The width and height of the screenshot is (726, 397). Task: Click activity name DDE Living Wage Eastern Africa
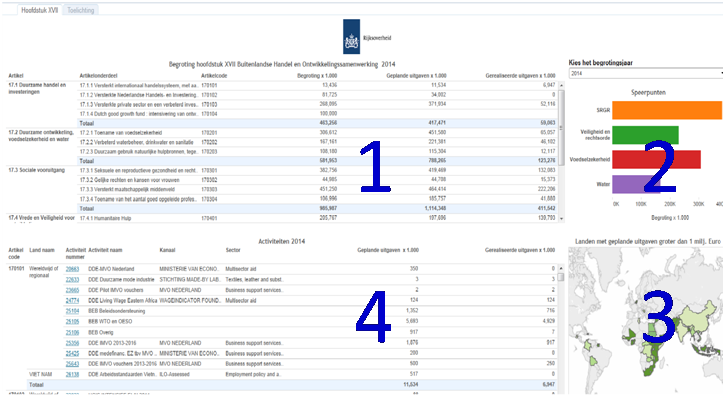click(122, 301)
